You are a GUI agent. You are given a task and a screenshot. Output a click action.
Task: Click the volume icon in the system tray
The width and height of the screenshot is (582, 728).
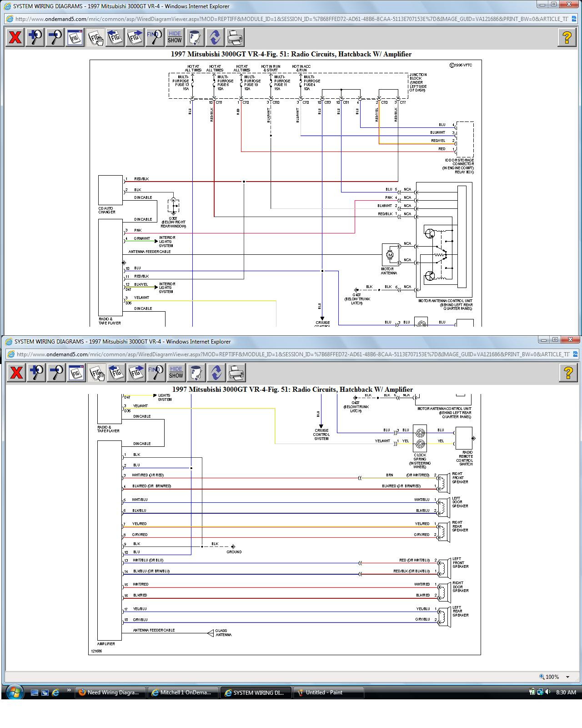pyautogui.click(x=548, y=692)
